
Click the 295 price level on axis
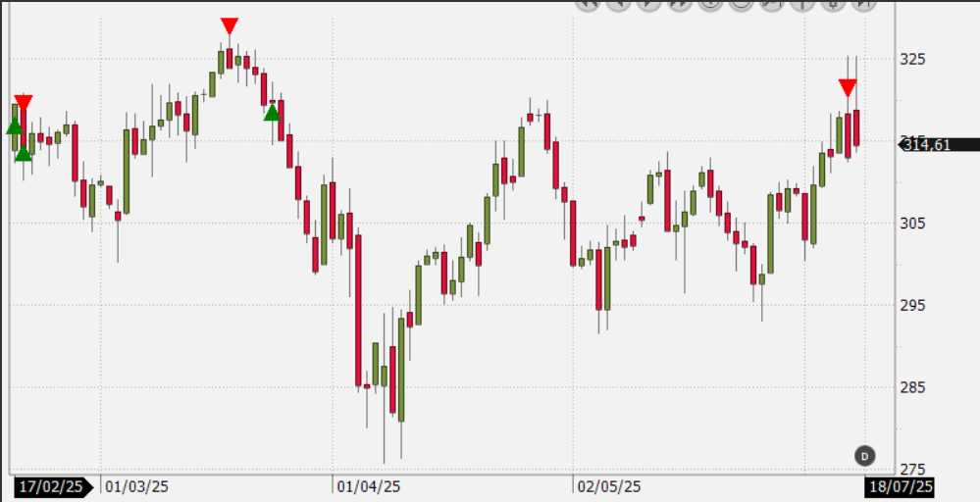[x=913, y=305]
